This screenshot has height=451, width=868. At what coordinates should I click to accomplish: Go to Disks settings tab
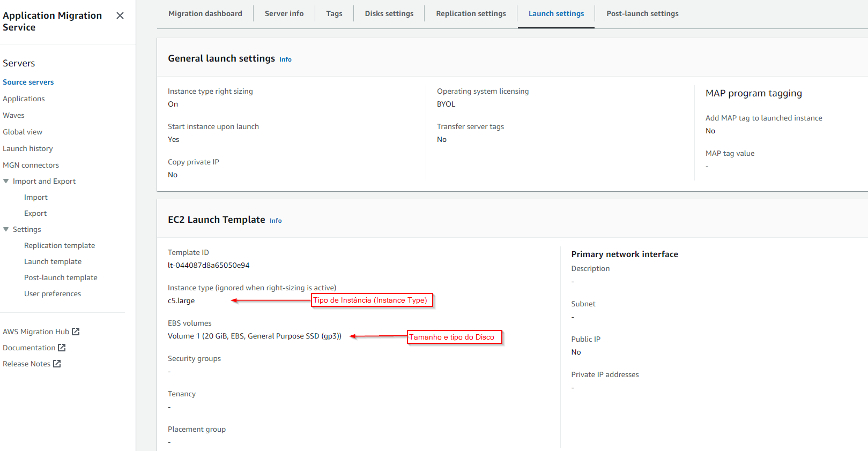click(389, 13)
